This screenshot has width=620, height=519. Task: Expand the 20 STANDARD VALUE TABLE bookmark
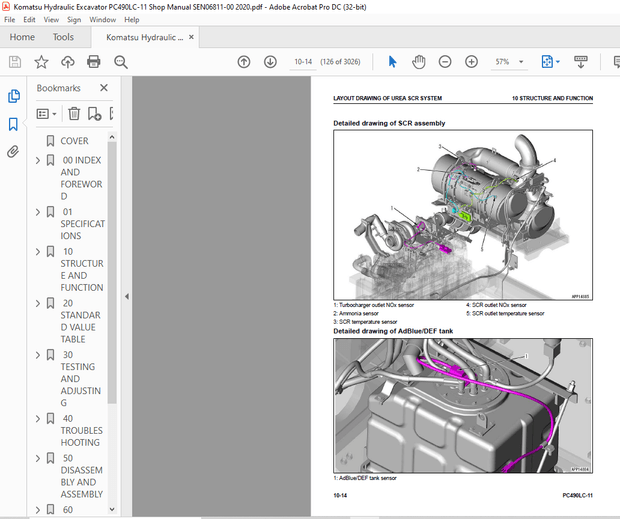pyautogui.click(x=38, y=304)
